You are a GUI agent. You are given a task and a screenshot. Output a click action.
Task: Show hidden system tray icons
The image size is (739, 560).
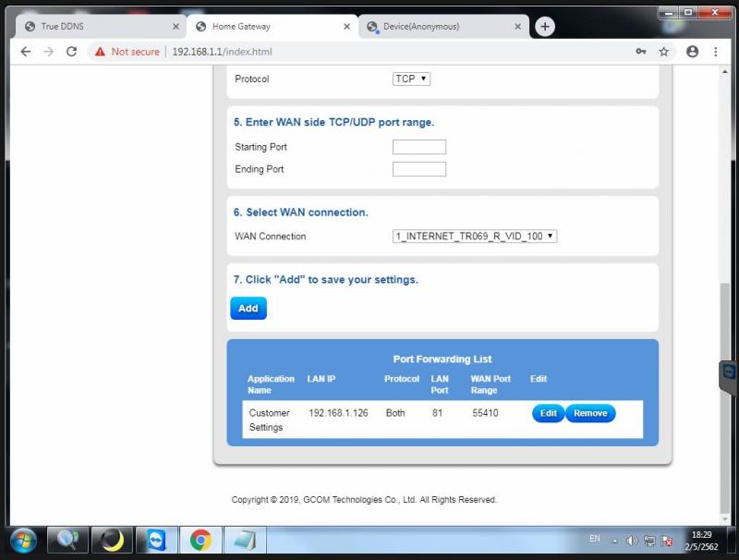(615, 542)
